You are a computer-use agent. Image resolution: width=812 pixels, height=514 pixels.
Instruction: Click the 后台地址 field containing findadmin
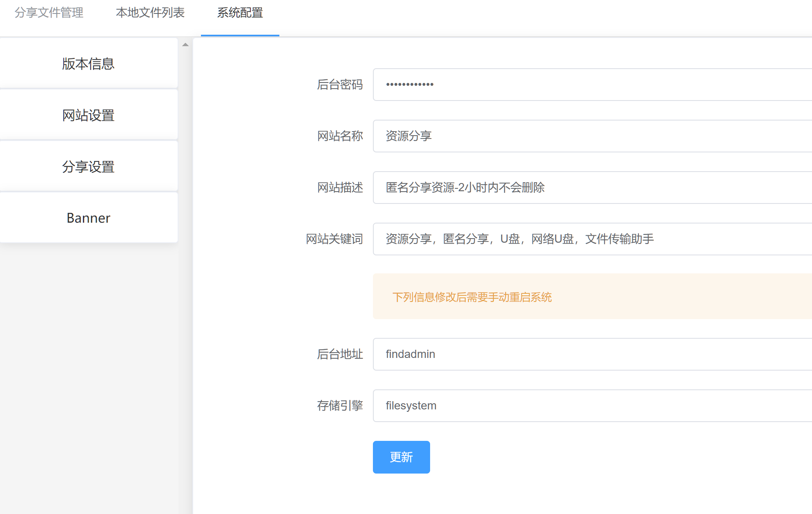592,354
